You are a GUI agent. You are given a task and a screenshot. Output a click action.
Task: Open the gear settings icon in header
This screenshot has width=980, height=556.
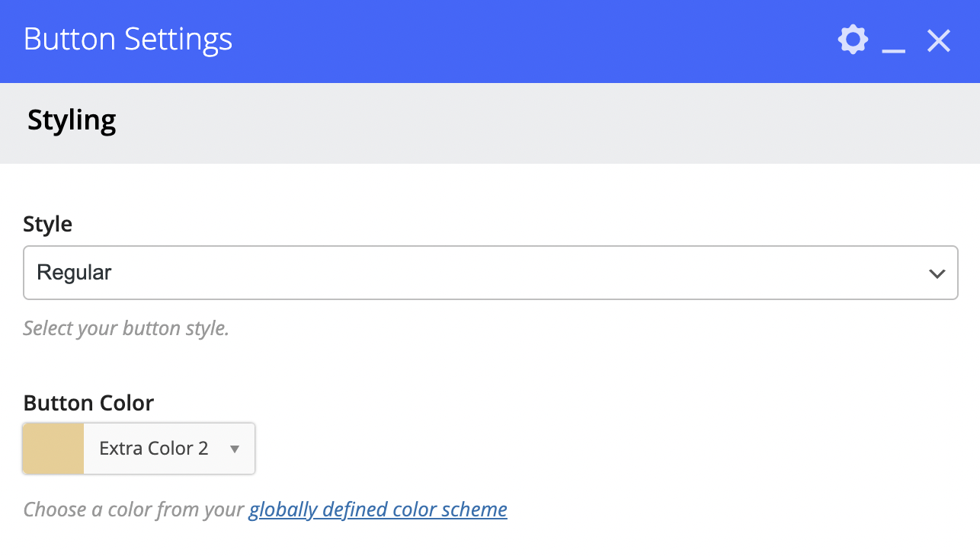click(x=853, y=40)
